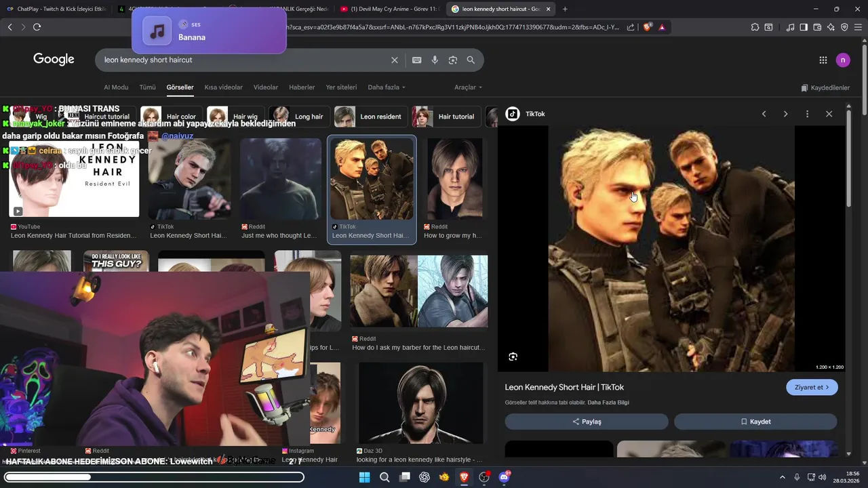Open Reddit 'Just me who thought' thumbnail
This screenshot has height=488, width=868.
point(280,179)
